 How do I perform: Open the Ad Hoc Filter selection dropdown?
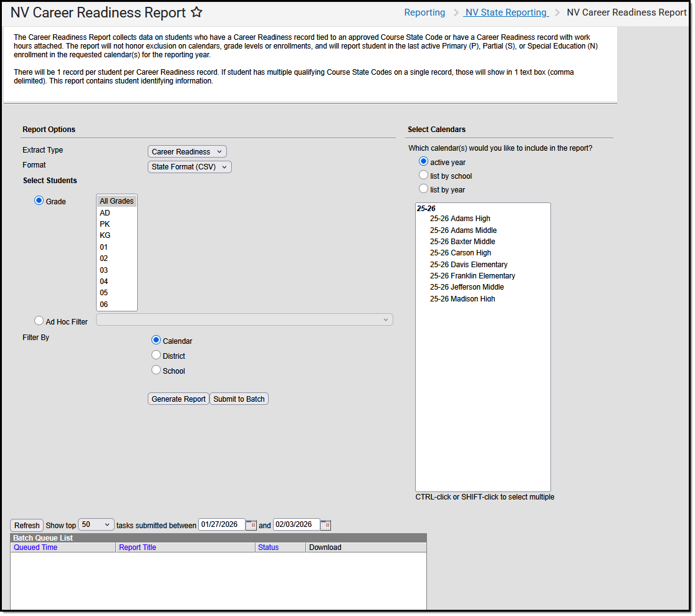pos(244,319)
